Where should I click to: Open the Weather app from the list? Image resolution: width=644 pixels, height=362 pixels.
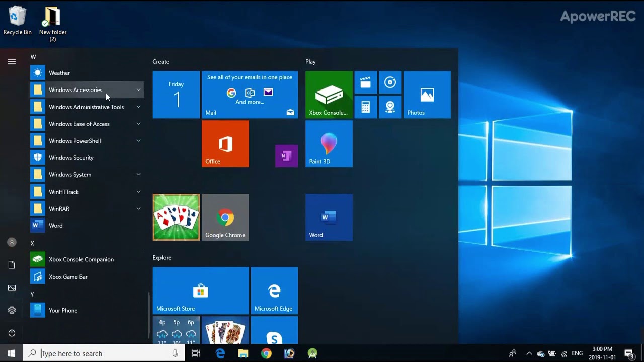click(x=87, y=73)
